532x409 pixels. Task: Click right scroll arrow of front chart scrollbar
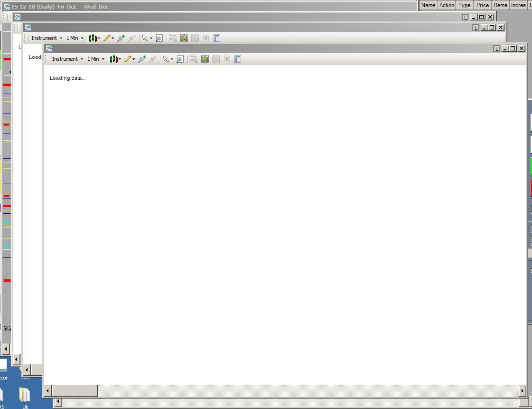(x=523, y=390)
